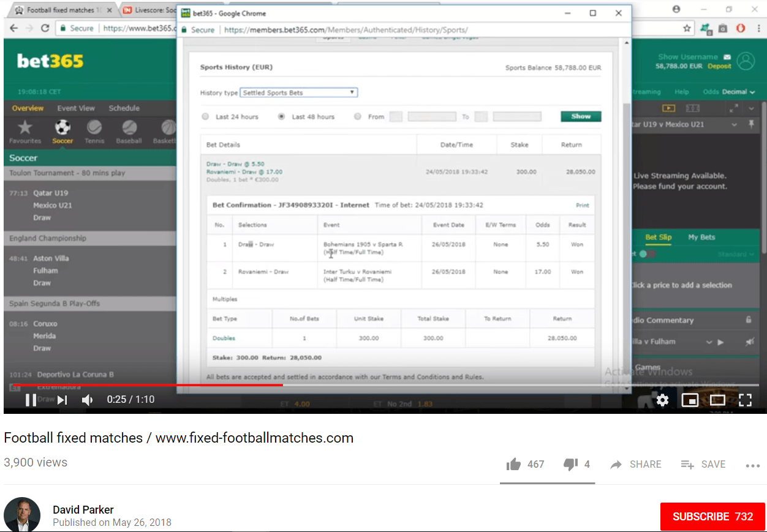
Task: Expand Villa v Fulham commentary chevron
Action: [709, 342]
